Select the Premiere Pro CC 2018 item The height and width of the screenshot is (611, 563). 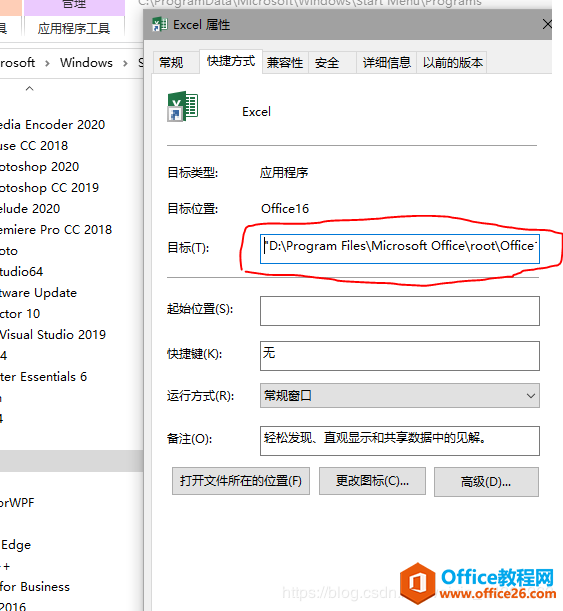point(56,230)
